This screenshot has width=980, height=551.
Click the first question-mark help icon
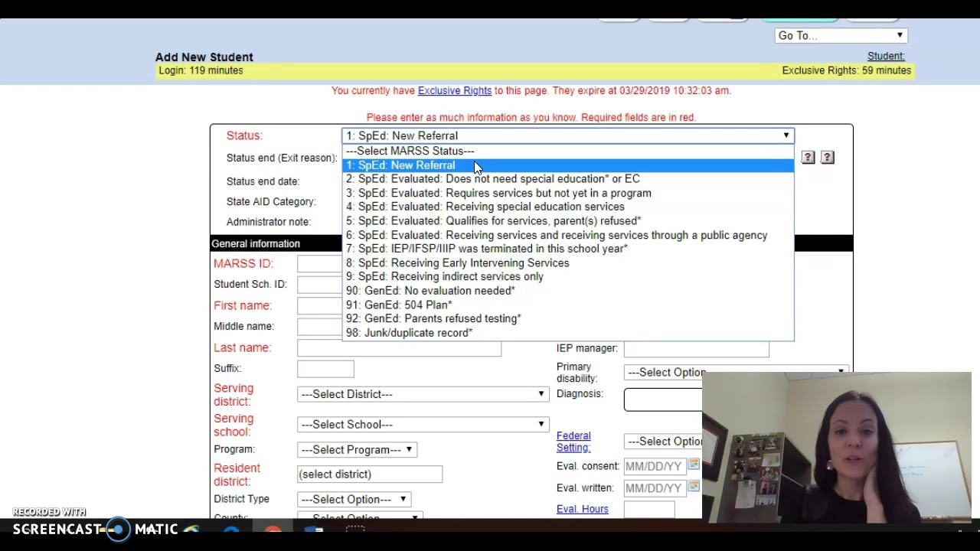[808, 157]
